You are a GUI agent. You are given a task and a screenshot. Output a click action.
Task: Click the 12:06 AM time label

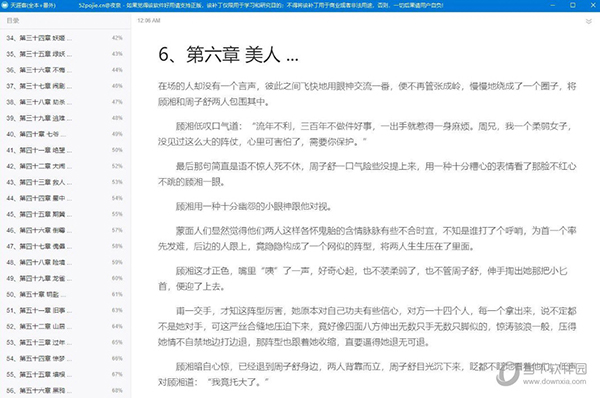coord(149,21)
